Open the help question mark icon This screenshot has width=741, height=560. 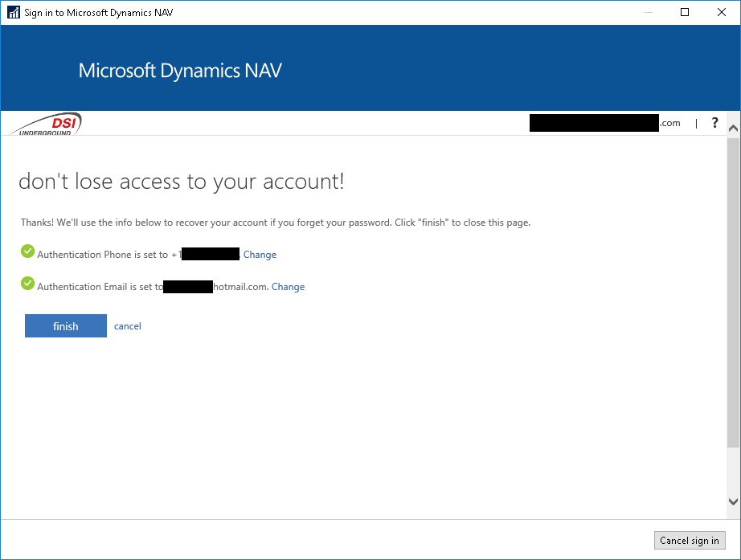point(715,123)
